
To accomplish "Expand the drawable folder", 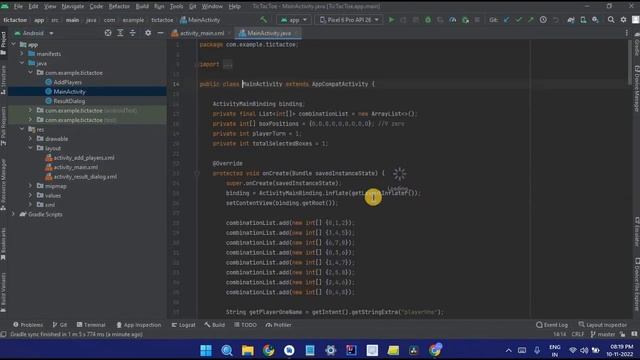I will (30, 139).
